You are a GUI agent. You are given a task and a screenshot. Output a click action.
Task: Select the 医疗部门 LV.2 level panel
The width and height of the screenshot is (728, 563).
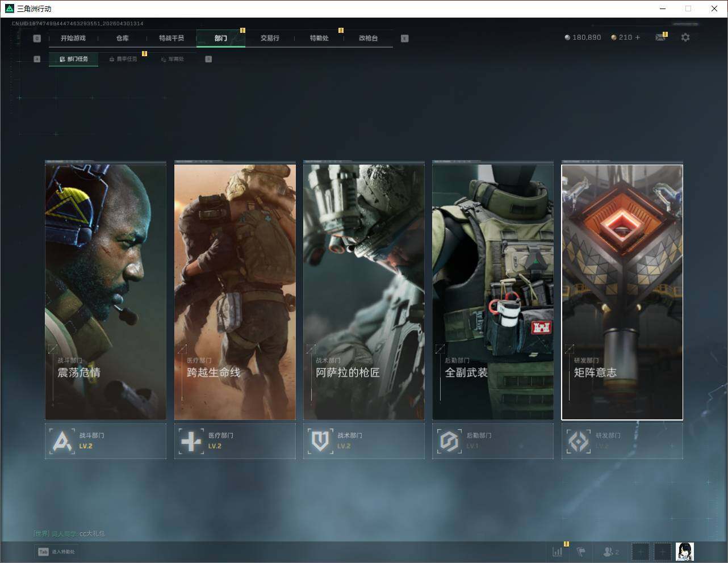pos(235,441)
